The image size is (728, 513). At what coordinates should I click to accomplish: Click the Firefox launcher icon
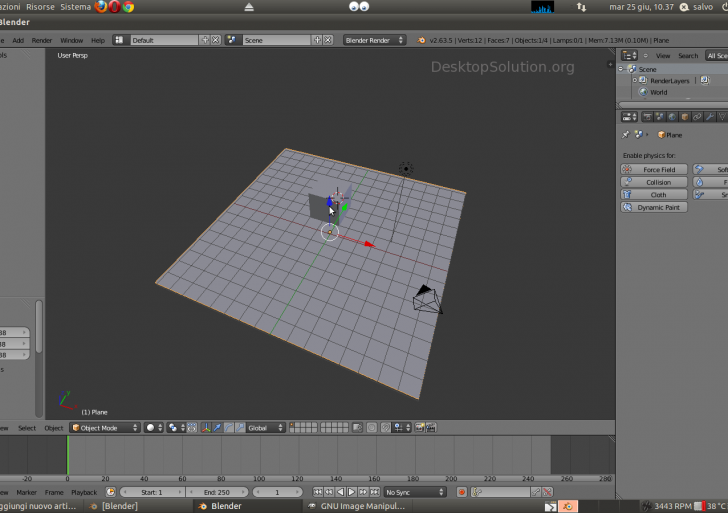pos(101,6)
